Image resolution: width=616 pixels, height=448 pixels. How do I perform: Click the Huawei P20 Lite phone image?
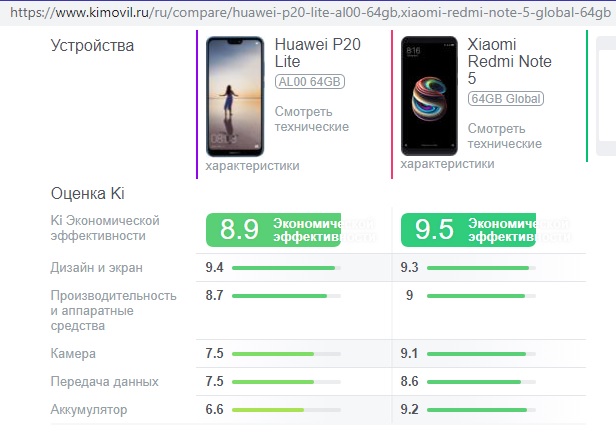[x=234, y=95]
